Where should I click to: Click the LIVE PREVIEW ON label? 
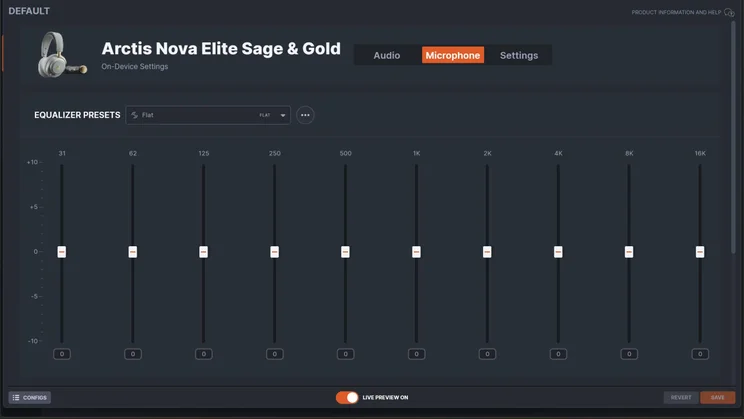point(385,397)
